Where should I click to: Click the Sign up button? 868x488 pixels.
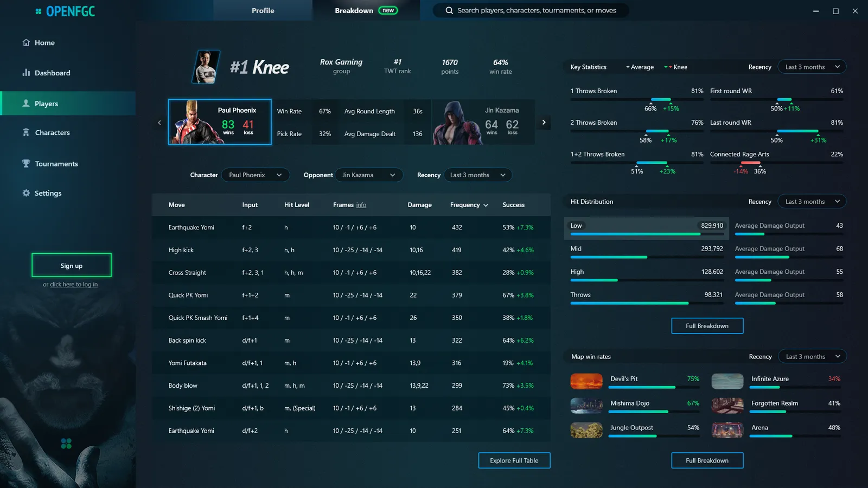[72, 265]
